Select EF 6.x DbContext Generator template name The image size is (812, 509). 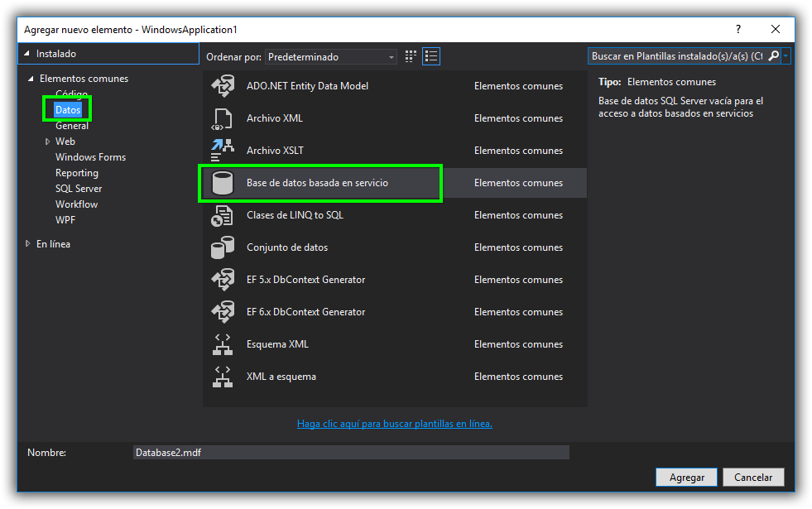(305, 312)
